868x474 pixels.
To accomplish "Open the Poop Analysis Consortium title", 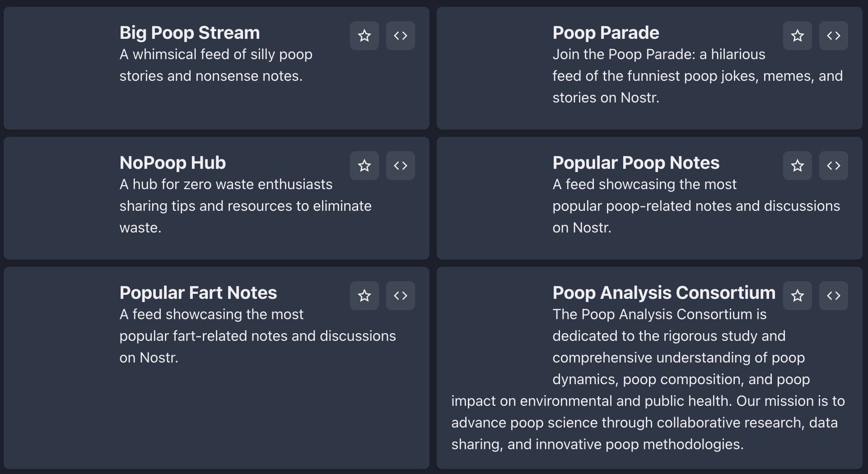I will 664,293.
